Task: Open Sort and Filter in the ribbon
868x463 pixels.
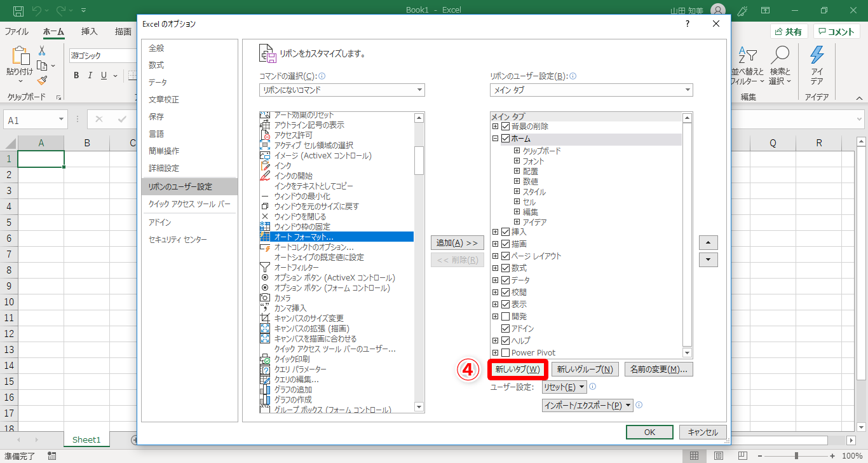Action: (747, 66)
